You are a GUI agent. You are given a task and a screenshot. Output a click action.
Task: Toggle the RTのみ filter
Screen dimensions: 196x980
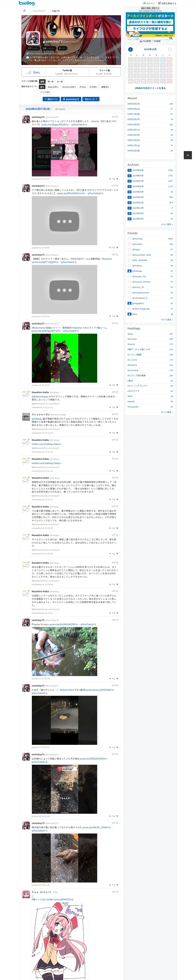click(x=83, y=87)
